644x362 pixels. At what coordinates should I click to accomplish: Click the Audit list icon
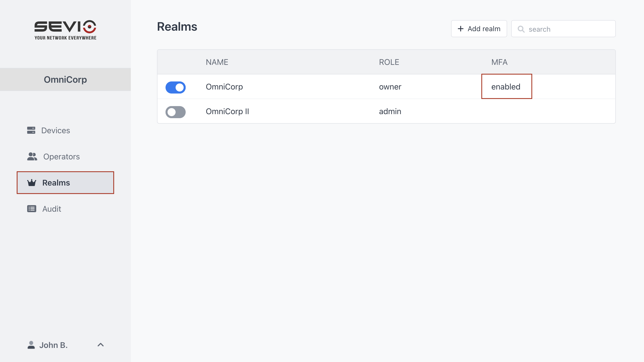click(x=32, y=209)
